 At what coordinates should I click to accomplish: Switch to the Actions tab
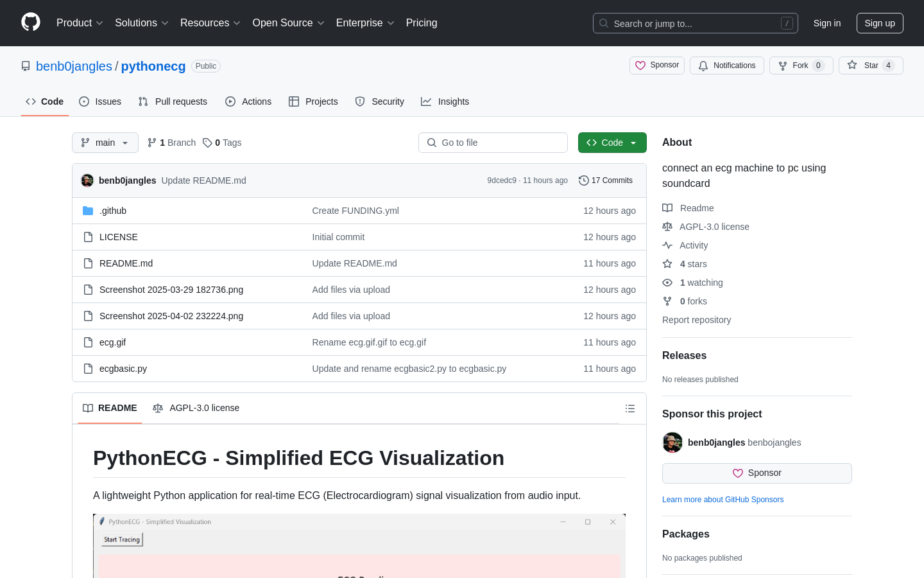coord(248,101)
